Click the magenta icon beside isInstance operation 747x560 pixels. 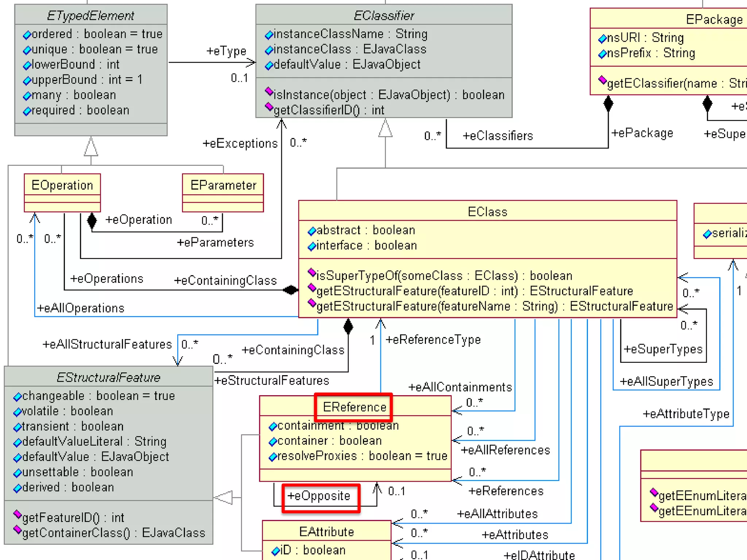pyautogui.click(x=269, y=92)
